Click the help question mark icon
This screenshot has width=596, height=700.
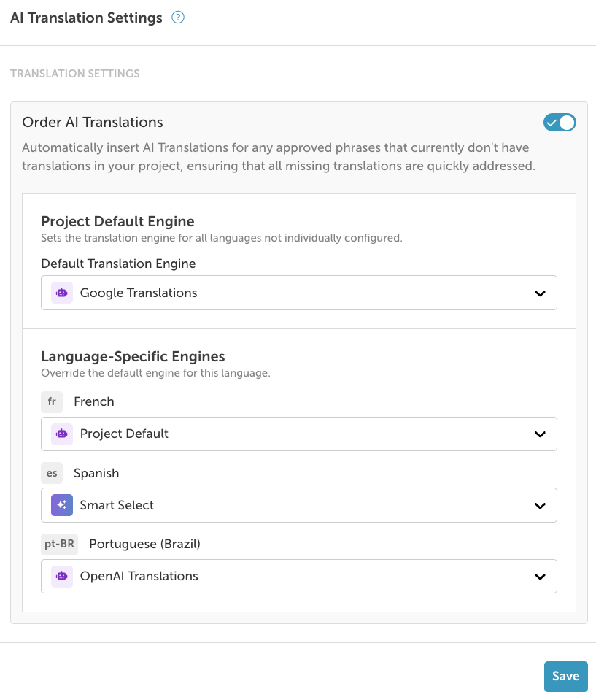pyautogui.click(x=177, y=18)
